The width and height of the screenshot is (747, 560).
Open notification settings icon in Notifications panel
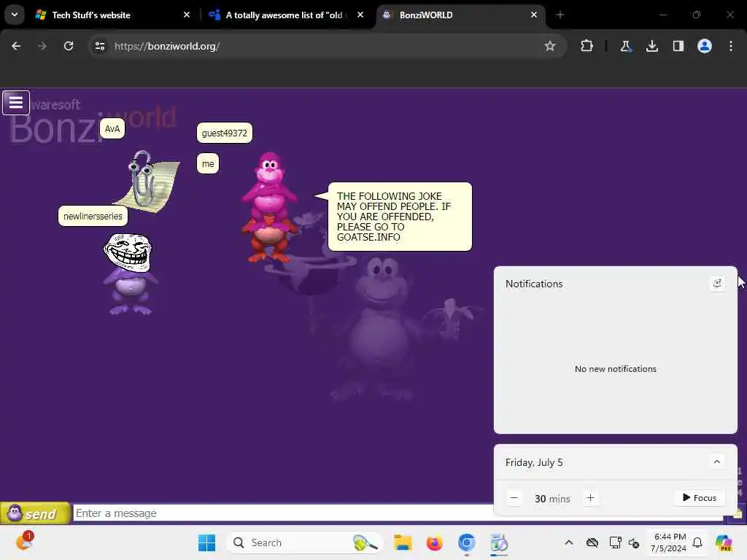[717, 284]
